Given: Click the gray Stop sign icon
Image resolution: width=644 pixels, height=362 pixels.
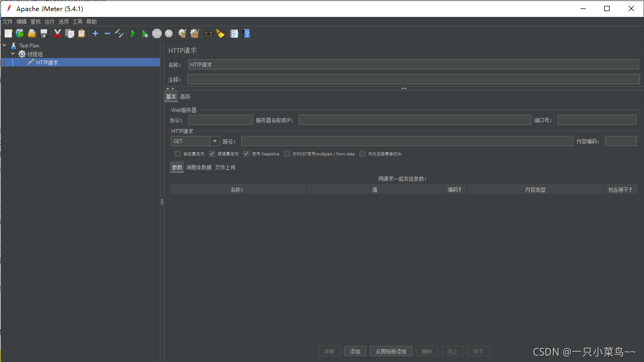Looking at the screenshot, I should pyautogui.click(x=157, y=33).
